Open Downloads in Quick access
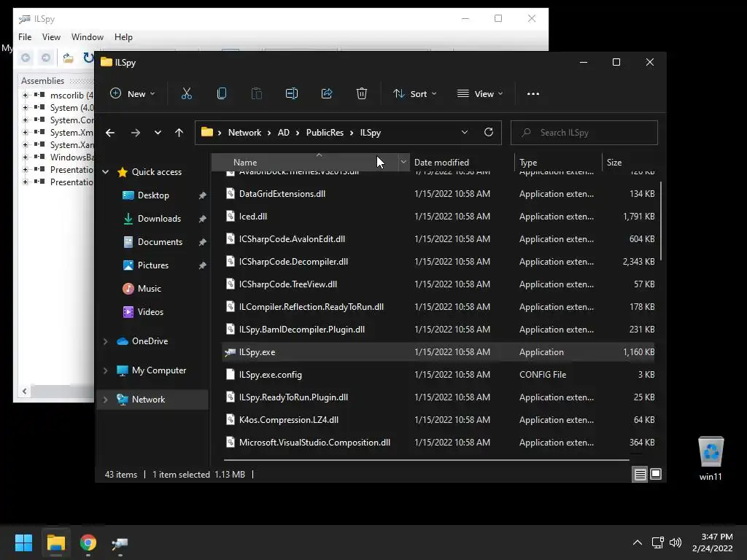This screenshot has width=747, height=560. [x=159, y=219]
